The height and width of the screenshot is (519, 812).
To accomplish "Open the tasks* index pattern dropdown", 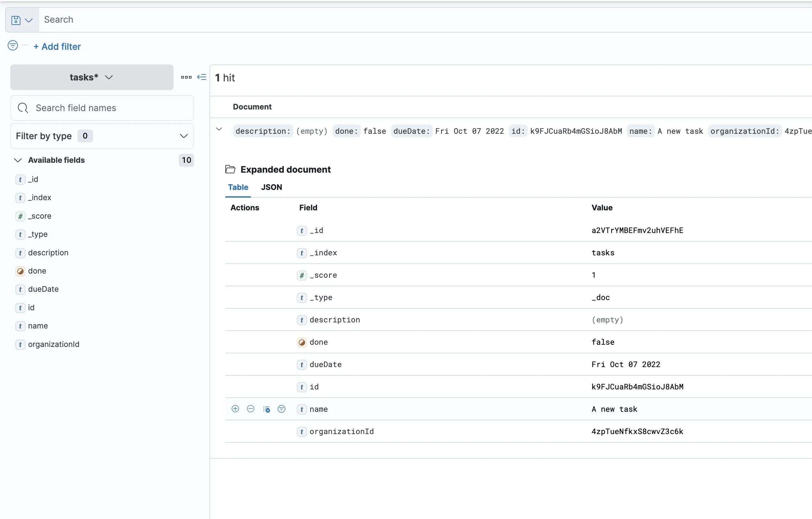I will coord(92,77).
